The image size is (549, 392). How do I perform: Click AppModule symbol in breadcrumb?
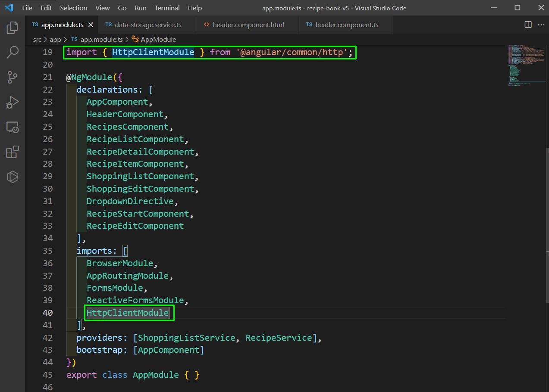[x=154, y=39]
